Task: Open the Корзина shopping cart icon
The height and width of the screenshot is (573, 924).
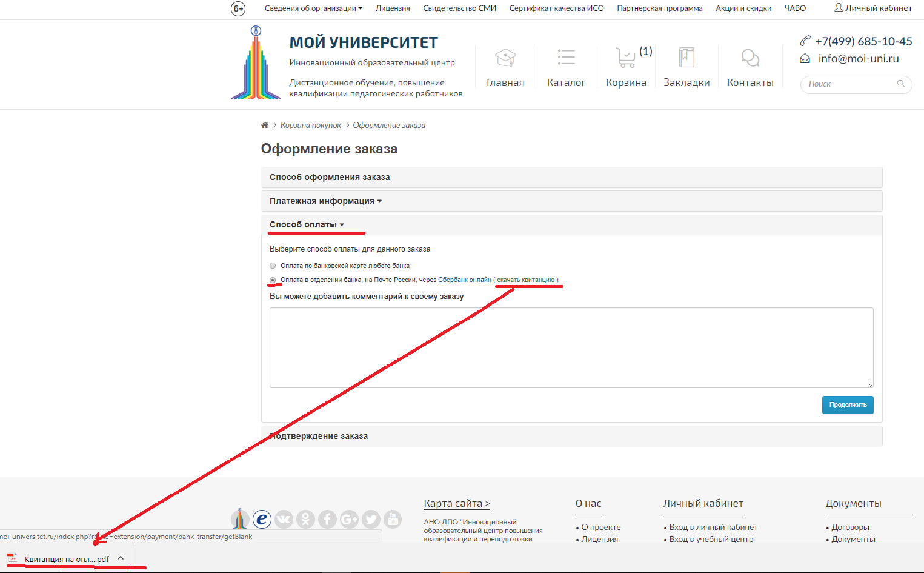Action: 625,58
